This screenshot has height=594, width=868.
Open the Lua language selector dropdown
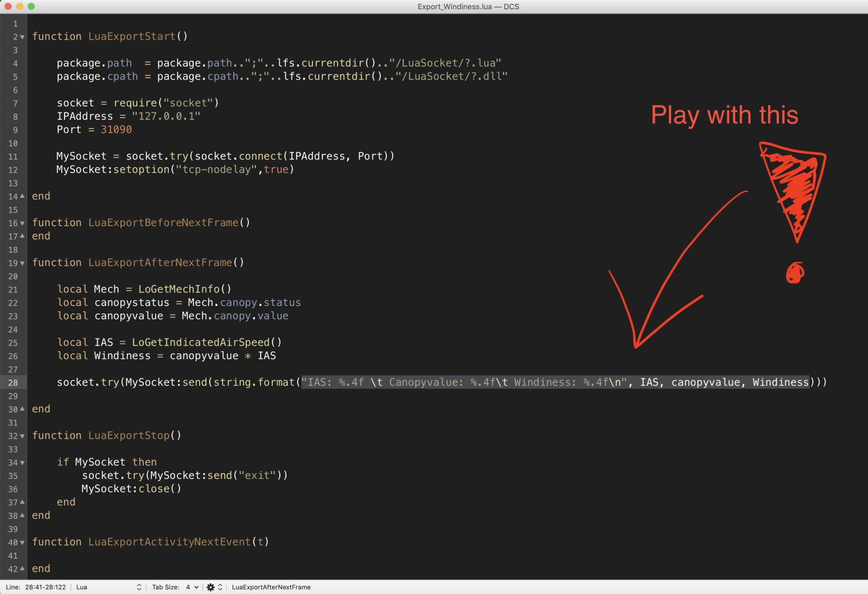108,587
